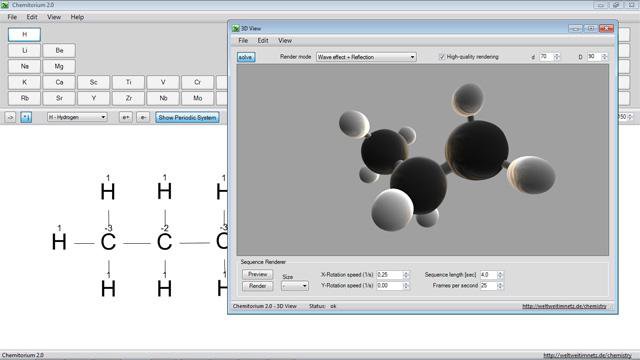Click Show Periodic System button

(x=187, y=118)
